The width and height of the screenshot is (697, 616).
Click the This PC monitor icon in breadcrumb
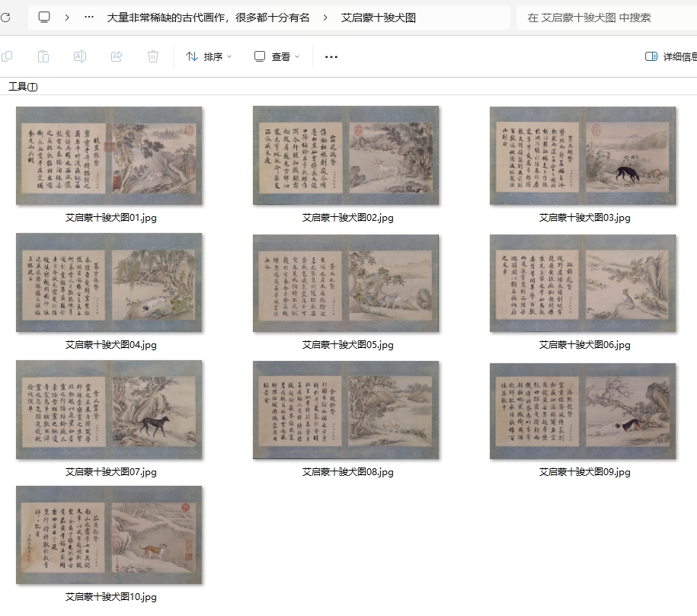pyautogui.click(x=44, y=17)
